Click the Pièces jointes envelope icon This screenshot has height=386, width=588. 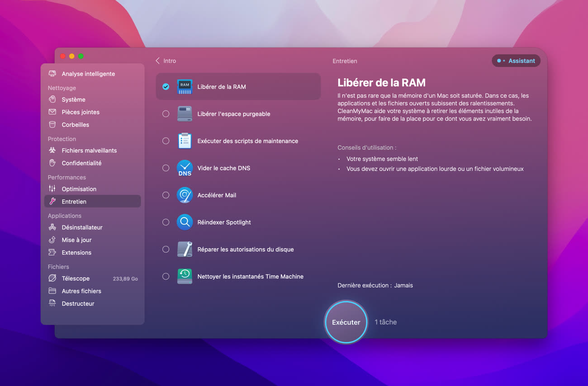pyautogui.click(x=52, y=112)
